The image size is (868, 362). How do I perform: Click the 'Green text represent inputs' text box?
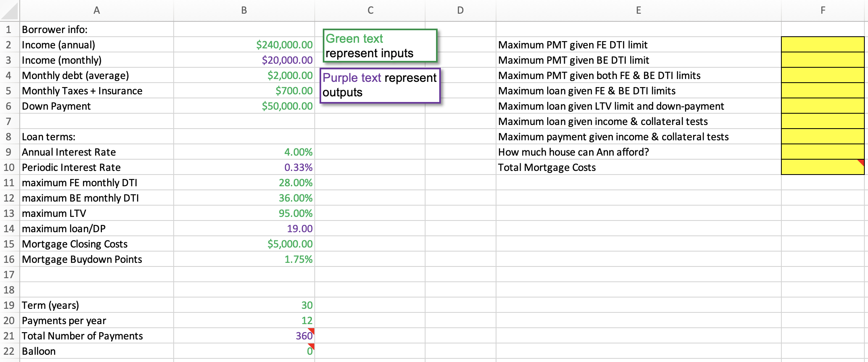click(x=380, y=46)
